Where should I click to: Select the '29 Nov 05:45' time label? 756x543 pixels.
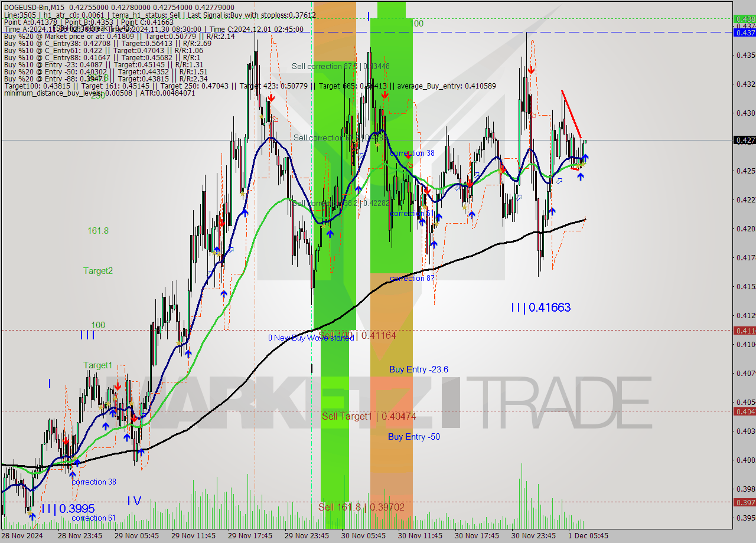(x=136, y=535)
